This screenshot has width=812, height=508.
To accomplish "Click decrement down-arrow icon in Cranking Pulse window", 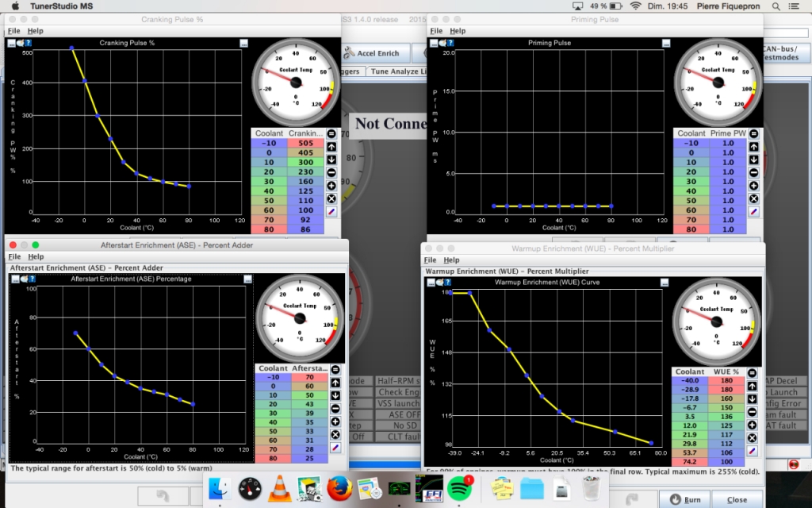I will pos(331,160).
